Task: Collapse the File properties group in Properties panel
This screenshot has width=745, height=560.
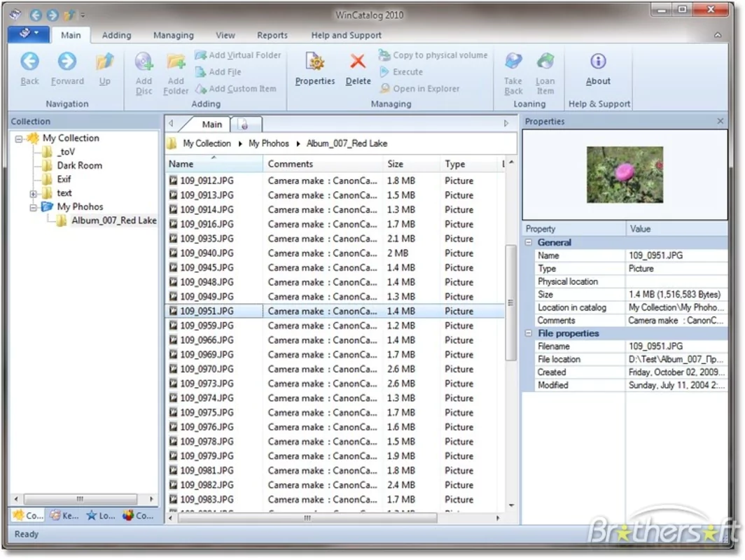Action: [x=529, y=333]
